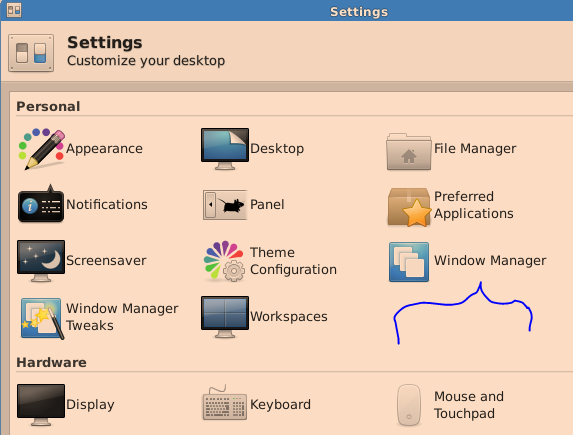Click the Panel label
This screenshot has height=435, width=573.
[x=267, y=204]
